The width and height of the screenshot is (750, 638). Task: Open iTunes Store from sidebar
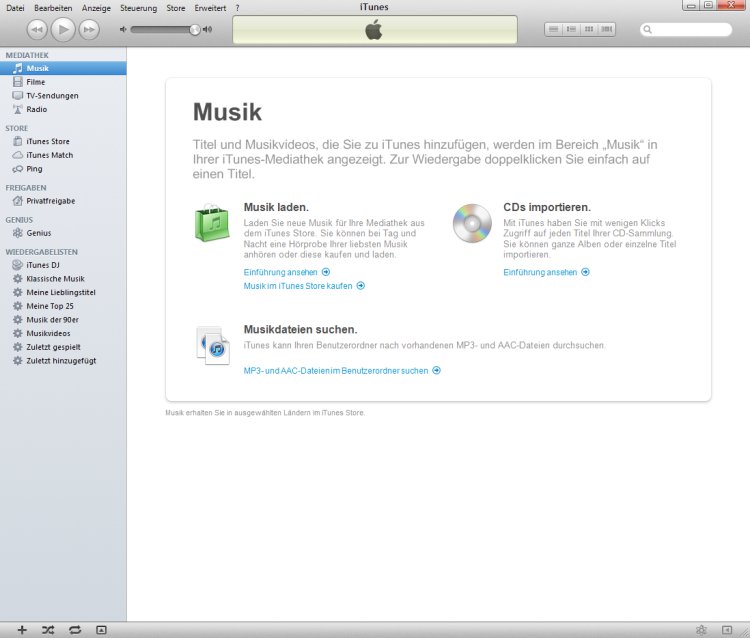point(63,141)
